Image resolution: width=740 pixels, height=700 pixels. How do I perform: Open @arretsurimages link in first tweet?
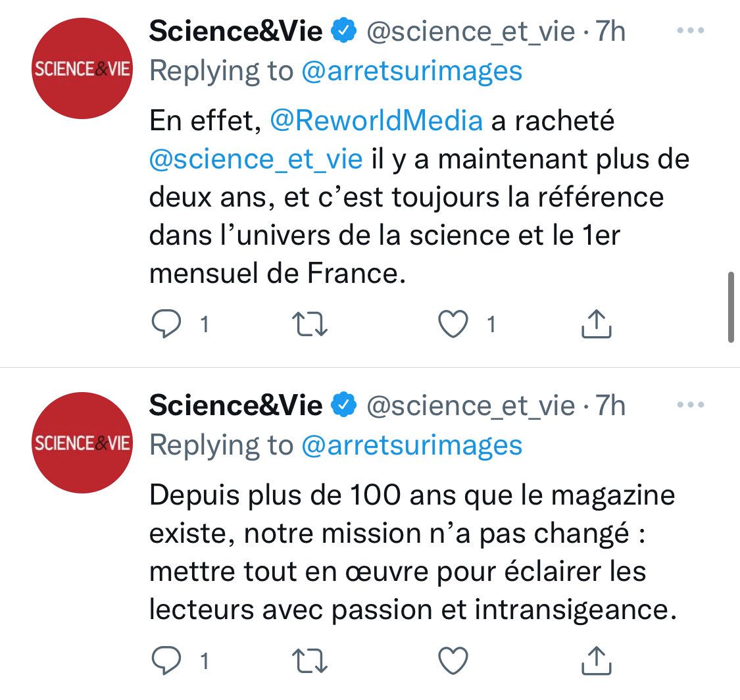pos(412,71)
